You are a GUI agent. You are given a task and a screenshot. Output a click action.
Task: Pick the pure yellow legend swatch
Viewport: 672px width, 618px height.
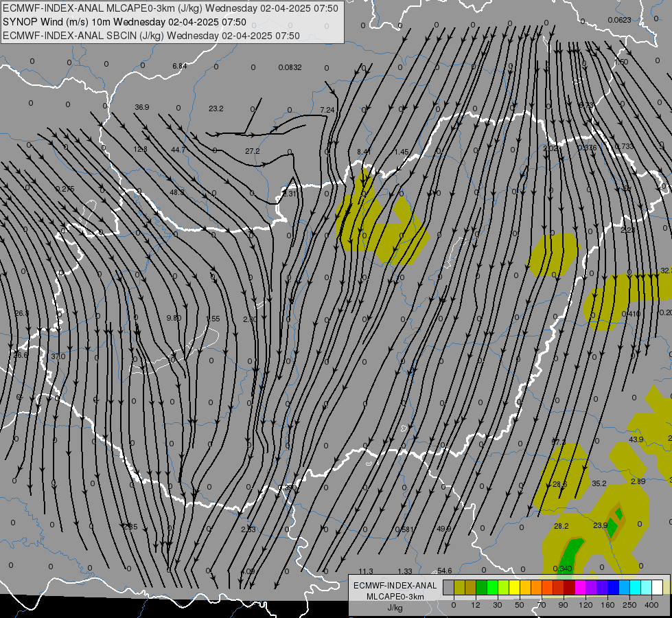point(514,588)
